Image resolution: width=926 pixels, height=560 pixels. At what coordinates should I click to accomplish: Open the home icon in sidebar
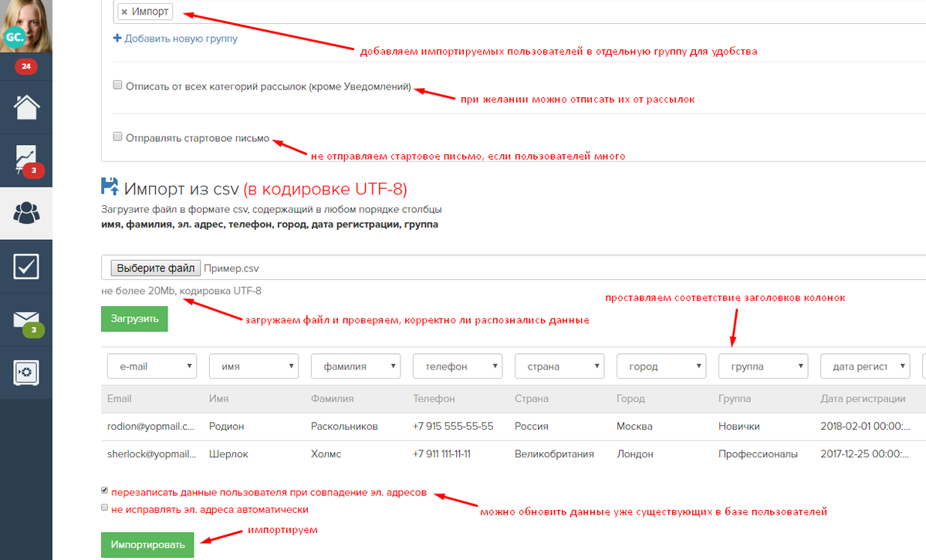(x=26, y=106)
